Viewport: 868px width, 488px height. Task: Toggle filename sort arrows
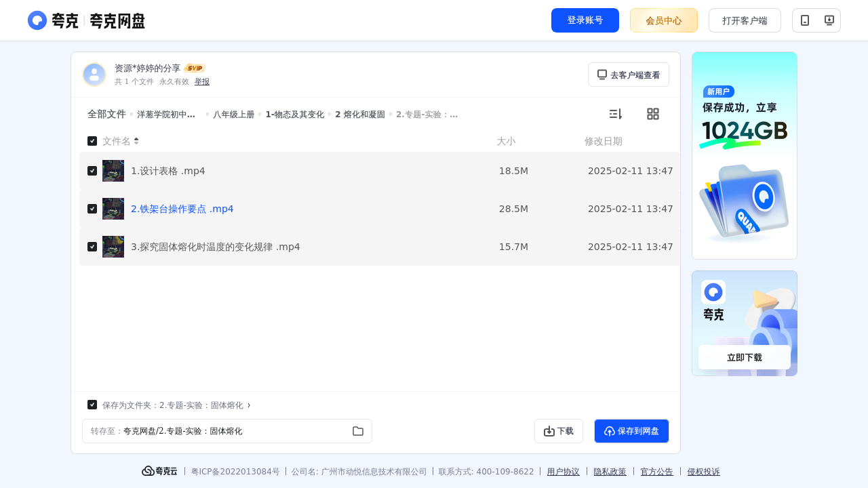click(x=136, y=141)
